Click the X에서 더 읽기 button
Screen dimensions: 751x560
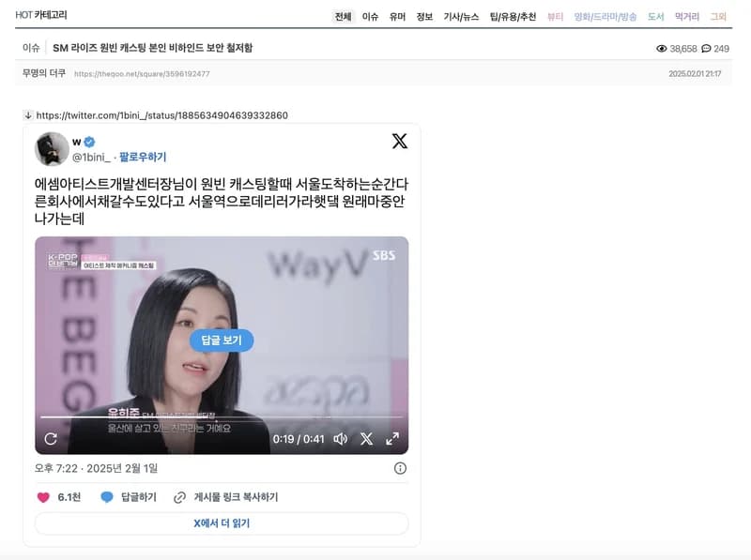(222, 523)
